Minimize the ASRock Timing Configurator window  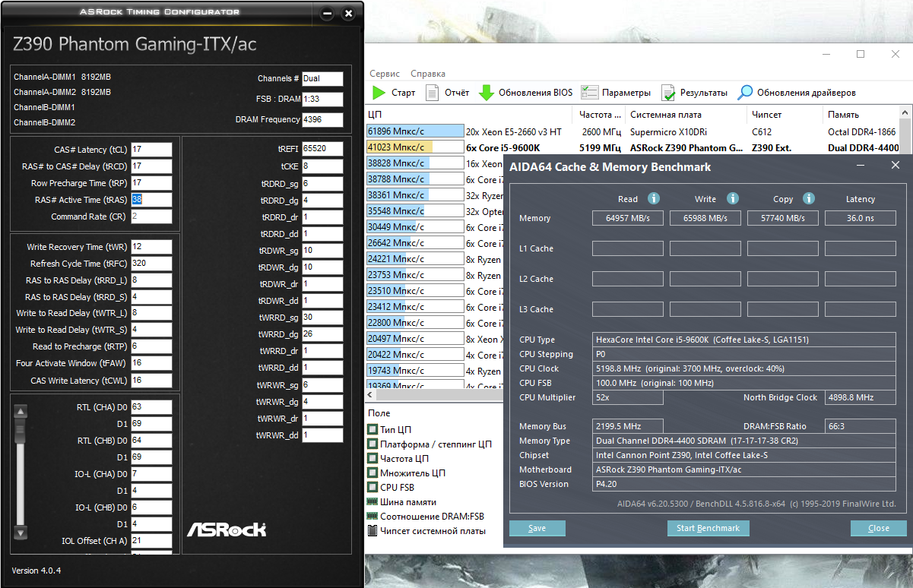[327, 14]
